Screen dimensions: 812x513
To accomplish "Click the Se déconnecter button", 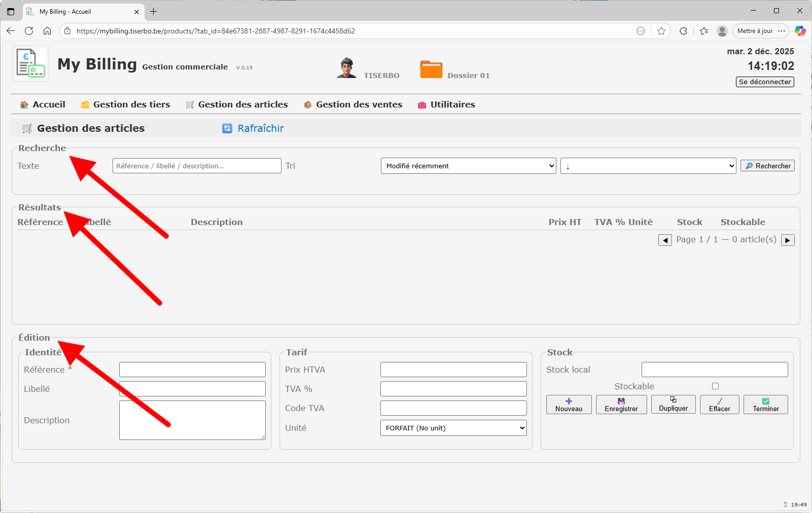I will [764, 82].
